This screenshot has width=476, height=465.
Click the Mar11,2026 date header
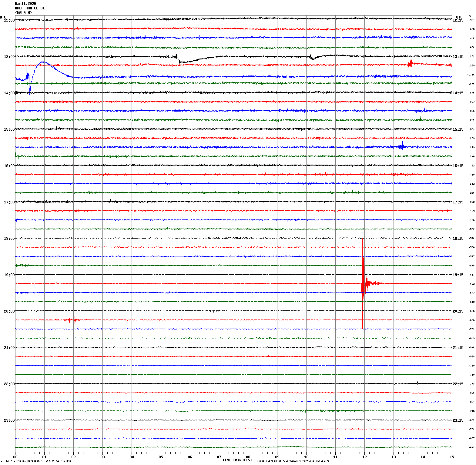[x=25, y=4]
